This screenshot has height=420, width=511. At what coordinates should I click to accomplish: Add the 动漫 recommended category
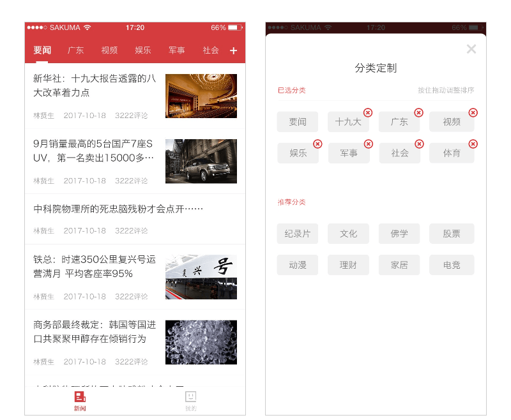[x=298, y=265]
